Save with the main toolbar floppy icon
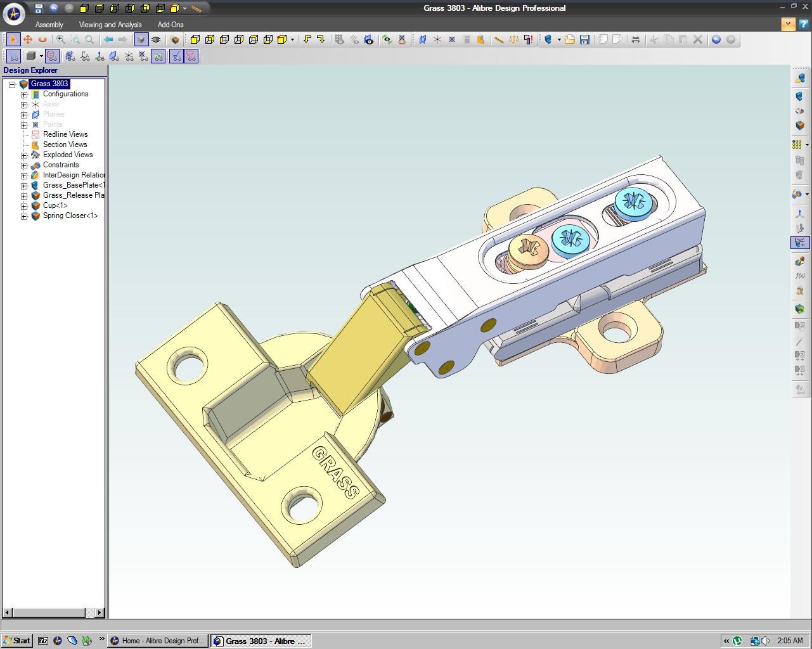This screenshot has height=649, width=812. tap(584, 39)
